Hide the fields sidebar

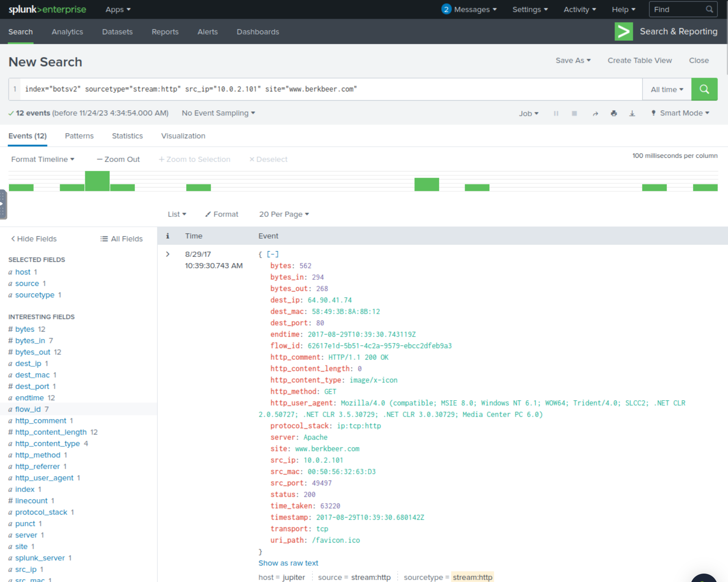pos(34,239)
